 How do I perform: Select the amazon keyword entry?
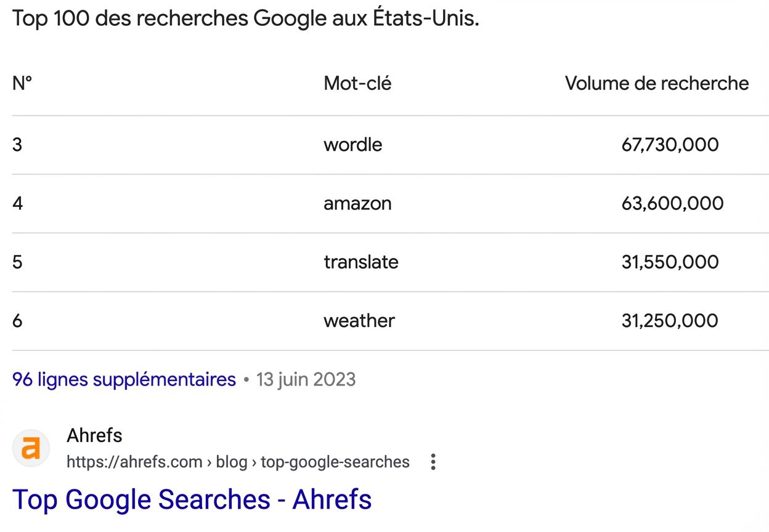point(357,203)
